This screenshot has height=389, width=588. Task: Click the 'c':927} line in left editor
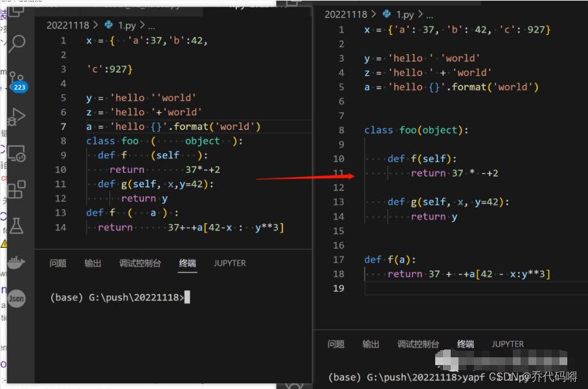pyautogui.click(x=109, y=69)
